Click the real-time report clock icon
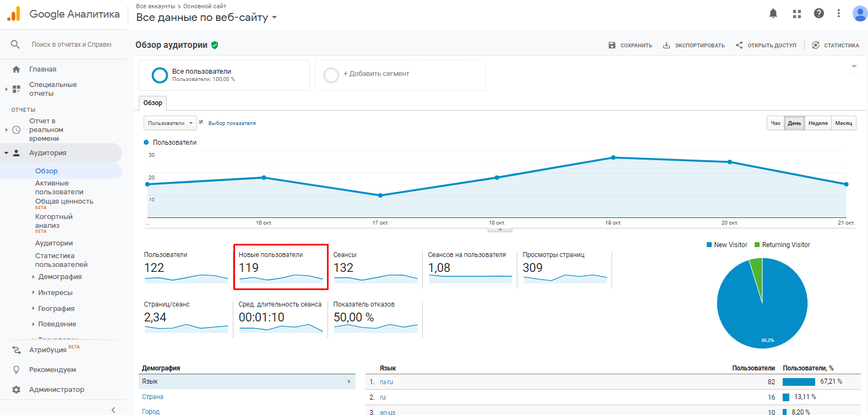This screenshot has width=868, height=415. tap(17, 130)
